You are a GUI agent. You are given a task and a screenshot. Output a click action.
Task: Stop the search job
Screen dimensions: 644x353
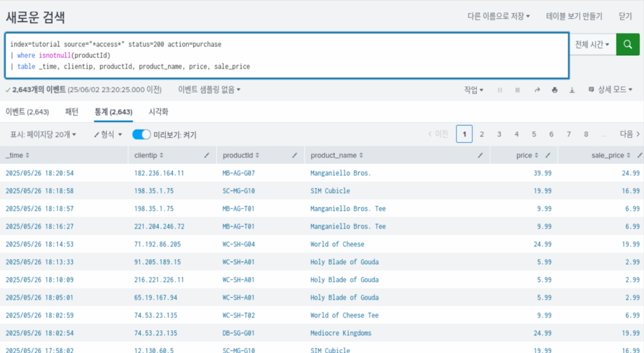(518, 90)
